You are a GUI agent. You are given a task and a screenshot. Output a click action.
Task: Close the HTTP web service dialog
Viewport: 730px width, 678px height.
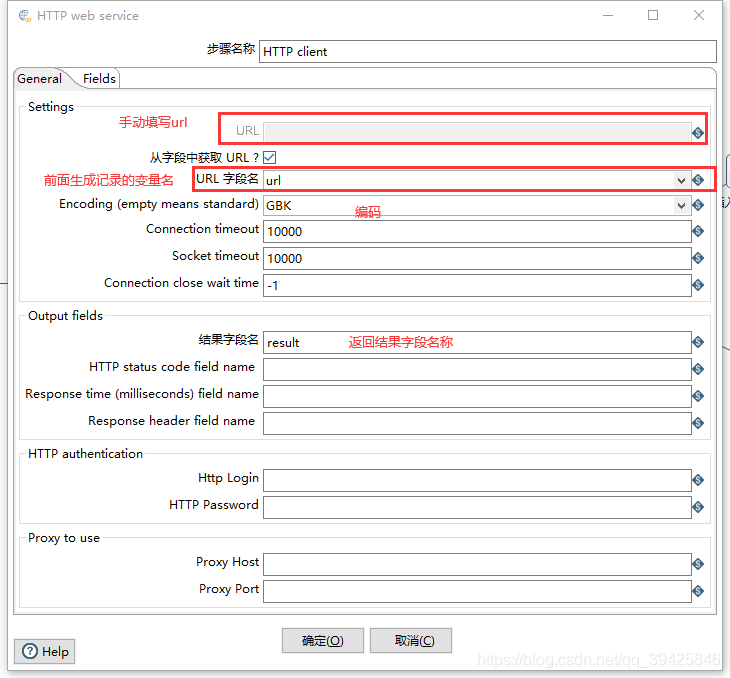coord(698,15)
